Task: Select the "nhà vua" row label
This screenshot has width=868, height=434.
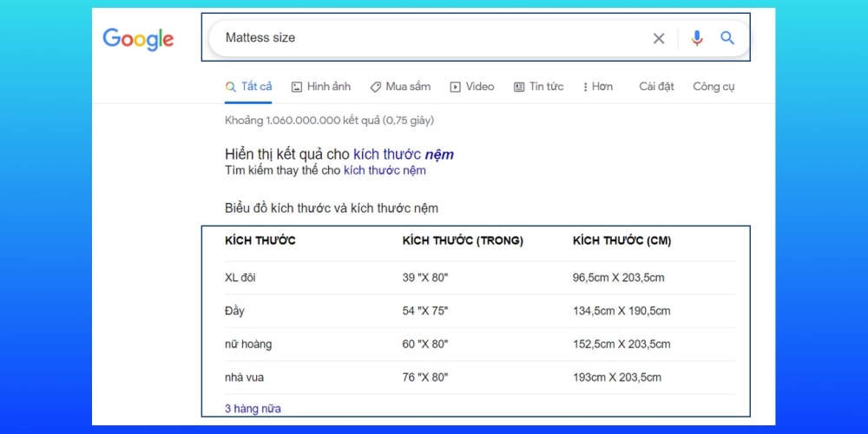Action: coord(244,377)
